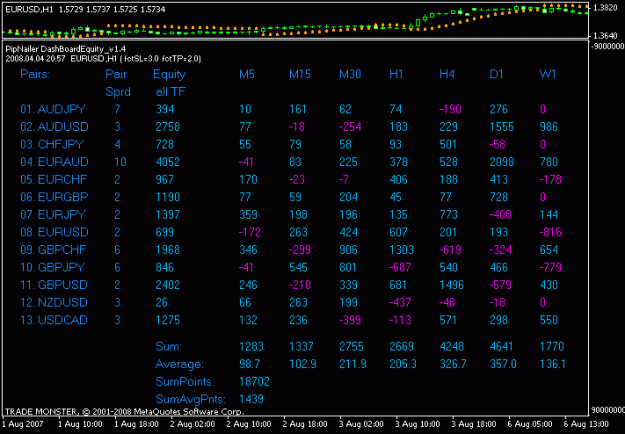
Task: Click the 1.3820 price scale label
Action: pyautogui.click(x=605, y=7)
